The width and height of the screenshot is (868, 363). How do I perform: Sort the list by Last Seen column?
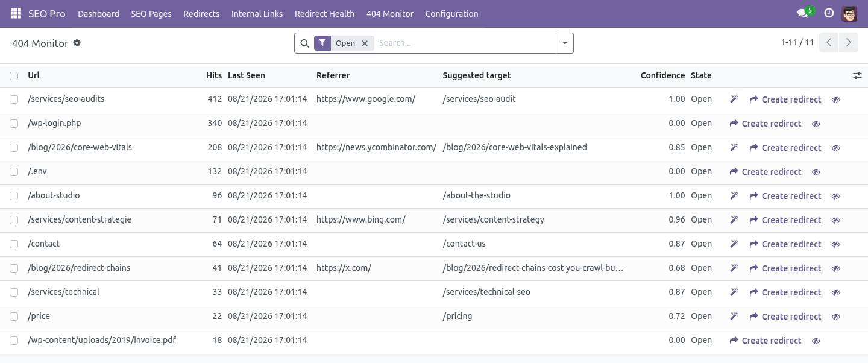[x=247, y=75]
